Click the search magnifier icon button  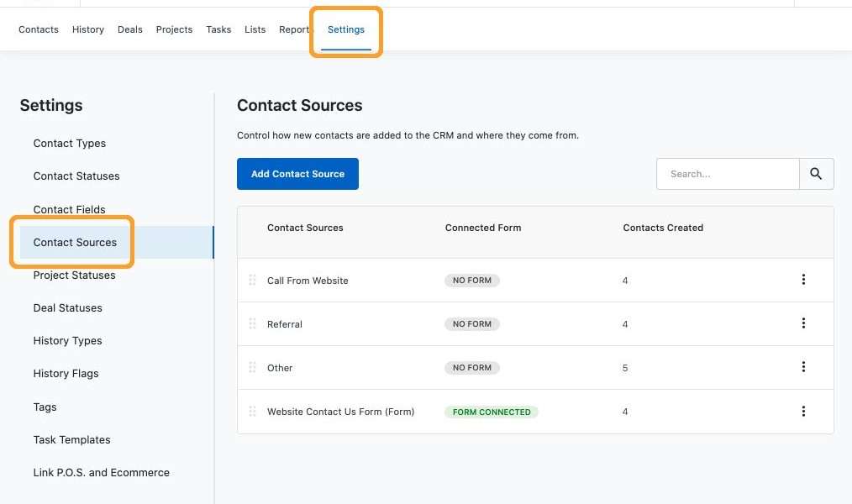[816, 174]
